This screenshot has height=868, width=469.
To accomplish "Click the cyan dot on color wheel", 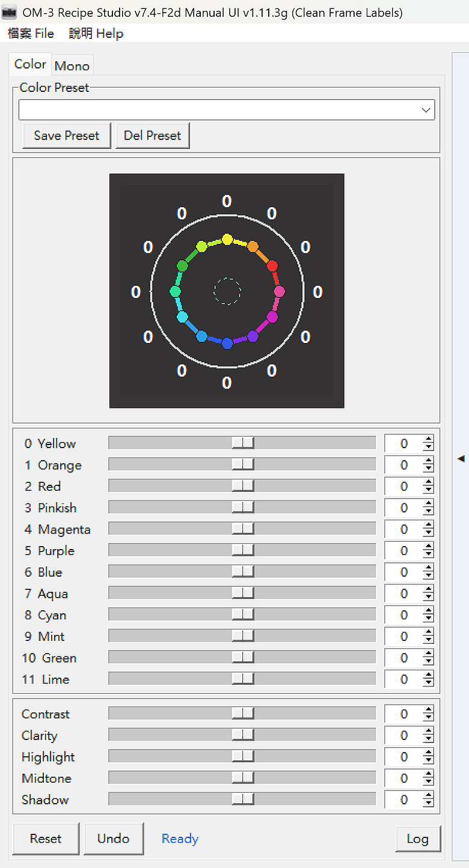I will (x=182, y=317).
